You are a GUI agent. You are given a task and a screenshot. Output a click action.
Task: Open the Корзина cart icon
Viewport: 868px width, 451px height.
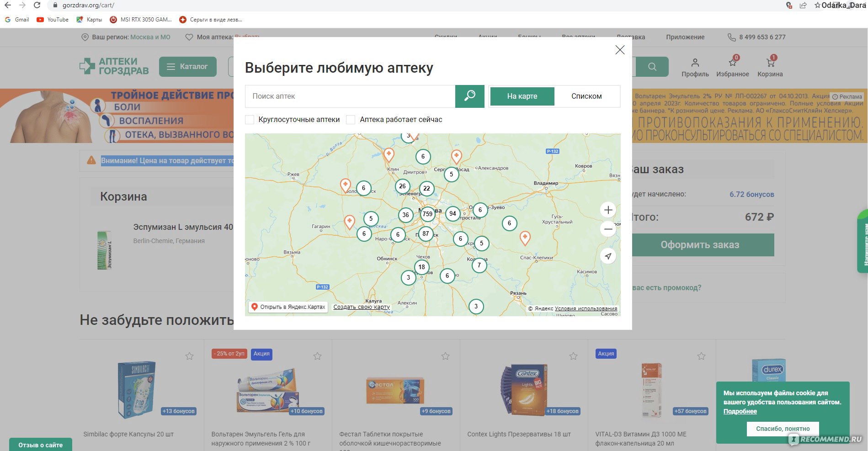(x=770, y=67)
